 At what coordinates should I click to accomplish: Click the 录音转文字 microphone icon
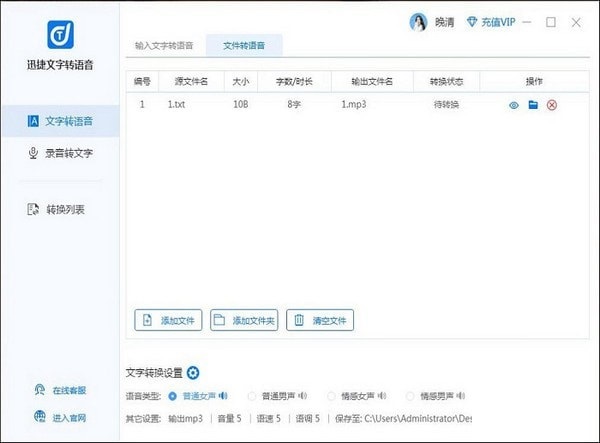(33, 153)
